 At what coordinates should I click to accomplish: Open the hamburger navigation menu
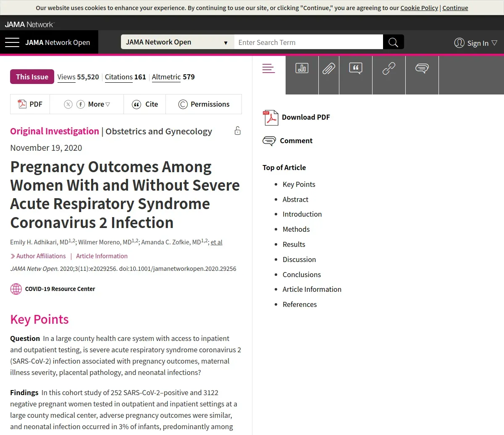(12, 42)
